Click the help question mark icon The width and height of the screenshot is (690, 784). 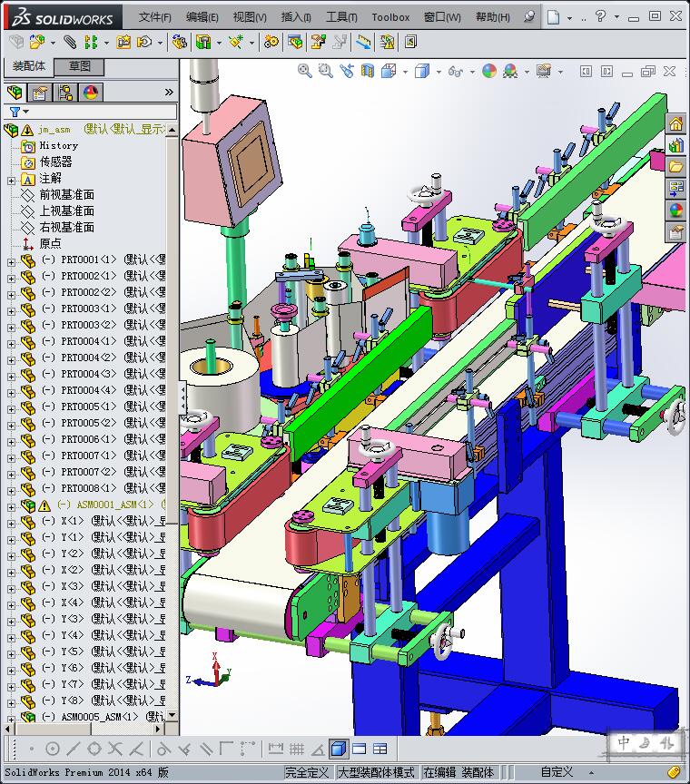[600, 16]
